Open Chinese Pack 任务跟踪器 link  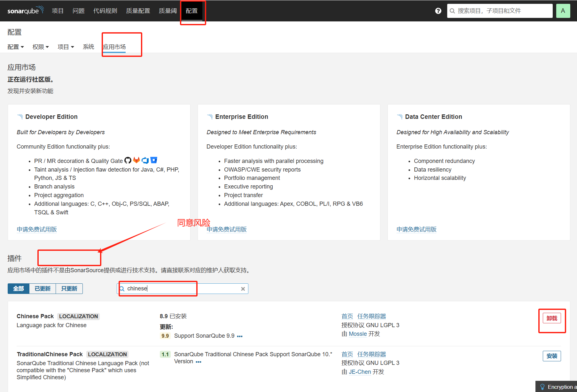(x=371, y=316)
